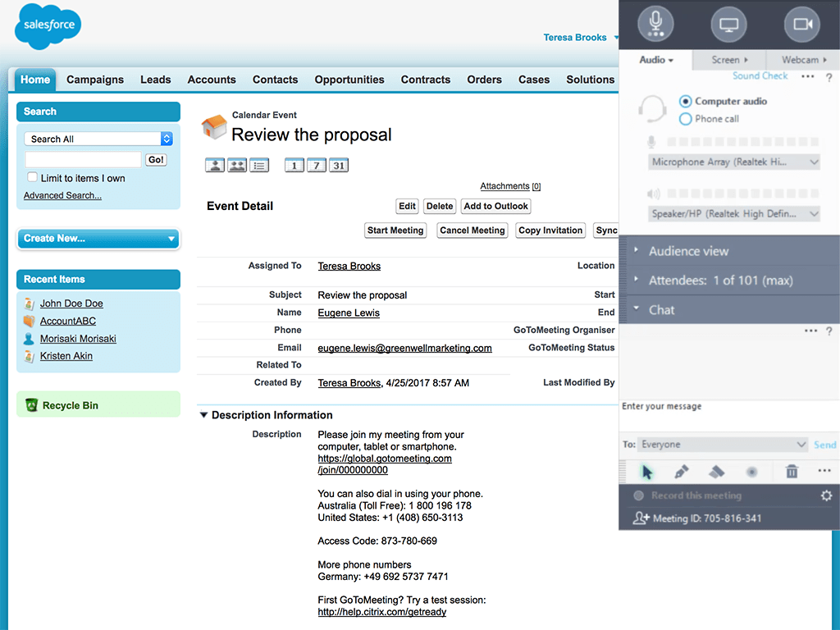Click the webcam camera button
The width and height of the screenshot is (840, 630).
coord(802,24)
